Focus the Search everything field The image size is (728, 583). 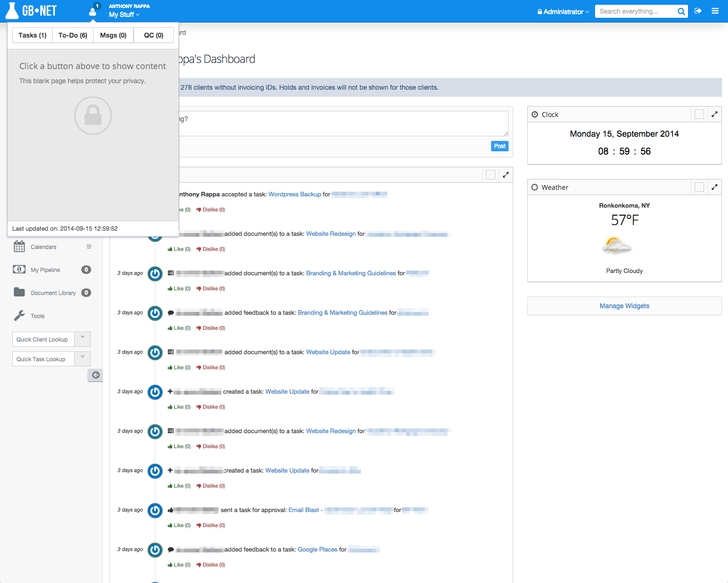point(635,11)
